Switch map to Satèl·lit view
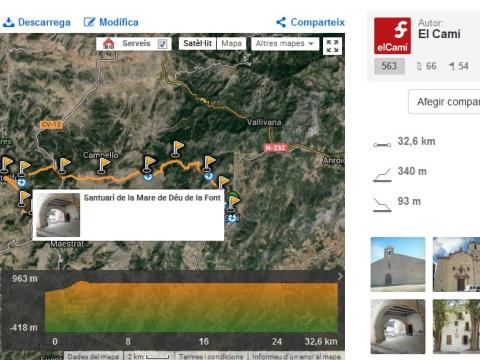 (197, 44)
